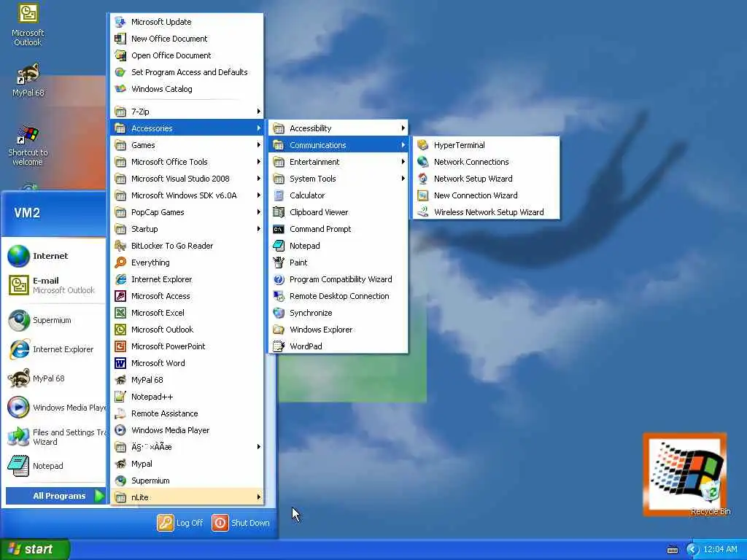Expand Microsoft Office Tools submenu
This screenshot has width=747, height=560.
click(x=187, y=162)
